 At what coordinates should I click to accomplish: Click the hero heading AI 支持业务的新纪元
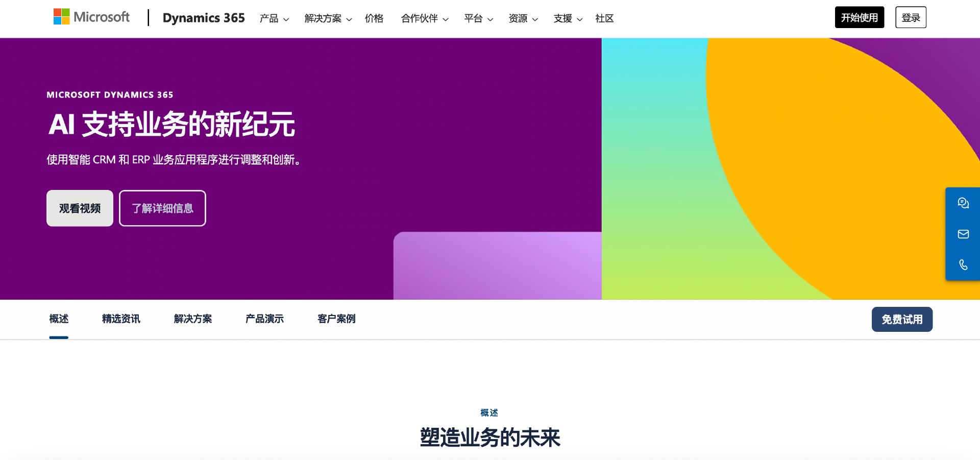coord(172,124)
